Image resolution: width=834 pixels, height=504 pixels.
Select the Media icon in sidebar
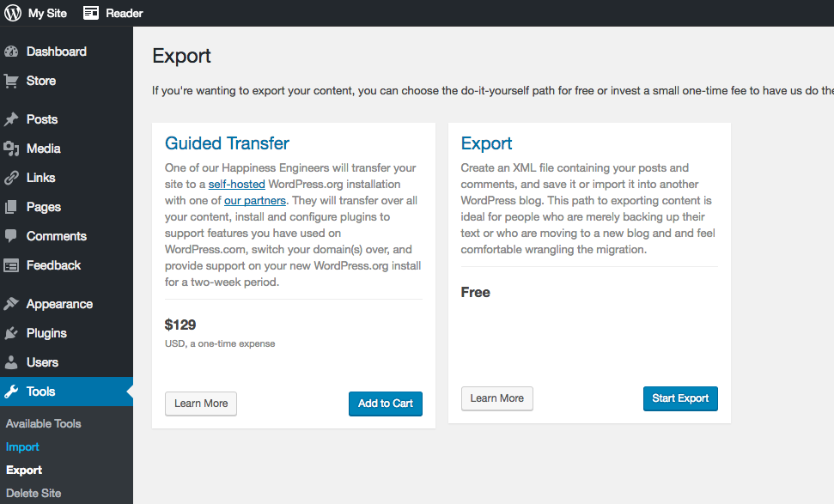pos(11,149)
